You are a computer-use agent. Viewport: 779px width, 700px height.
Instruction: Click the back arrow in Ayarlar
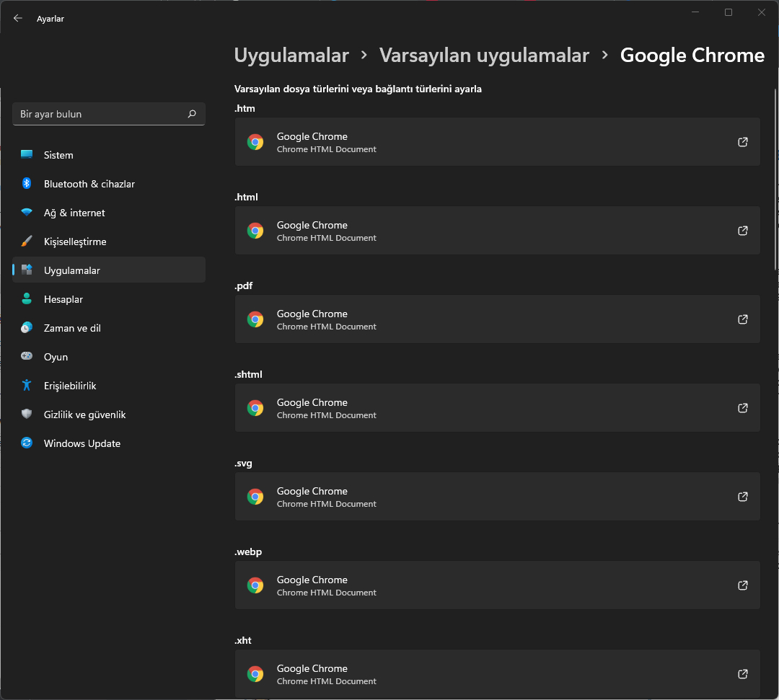click(x=18, y=19)
